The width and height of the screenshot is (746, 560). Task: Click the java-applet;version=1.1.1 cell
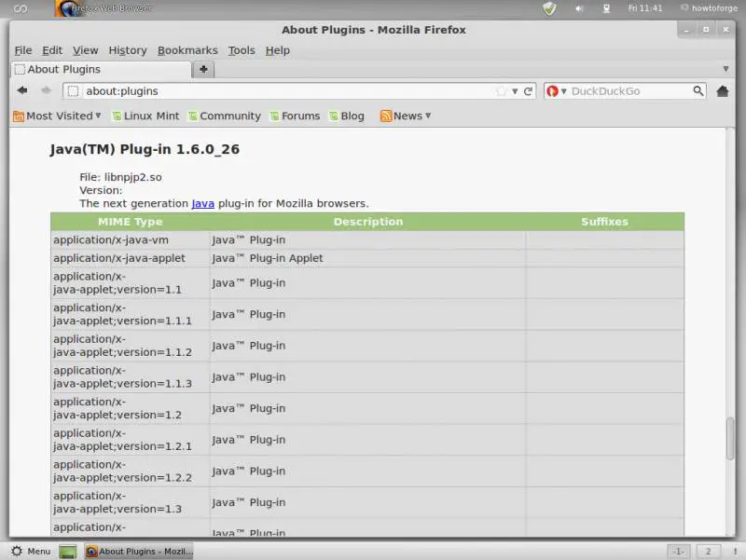[x=131, y=314]
